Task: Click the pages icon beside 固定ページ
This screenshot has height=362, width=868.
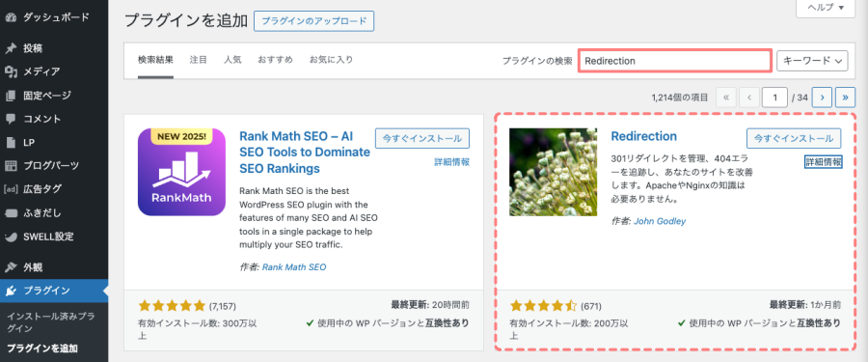Action: [x=11, y=96]
